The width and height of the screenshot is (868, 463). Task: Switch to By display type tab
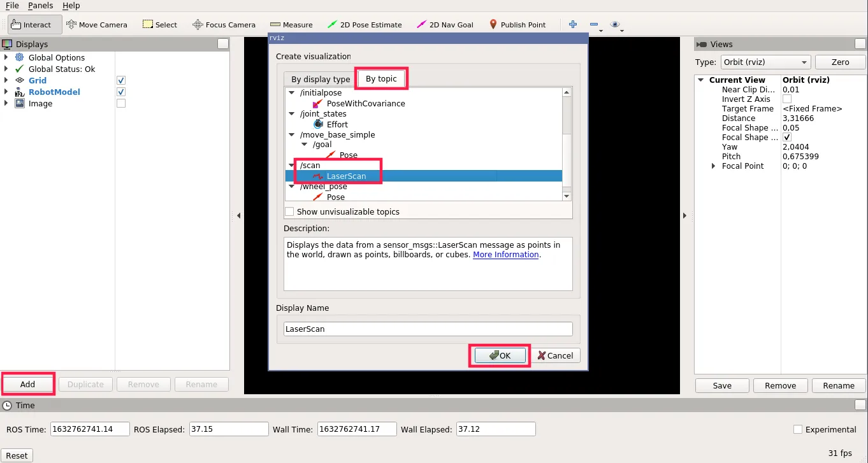click(321, 79)
